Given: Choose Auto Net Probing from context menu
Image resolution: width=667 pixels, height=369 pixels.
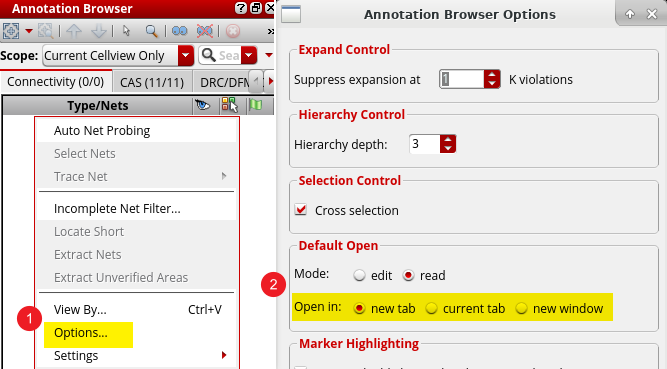Looking at the screenshot, I should pyautogui.click(x=137, y=131).
